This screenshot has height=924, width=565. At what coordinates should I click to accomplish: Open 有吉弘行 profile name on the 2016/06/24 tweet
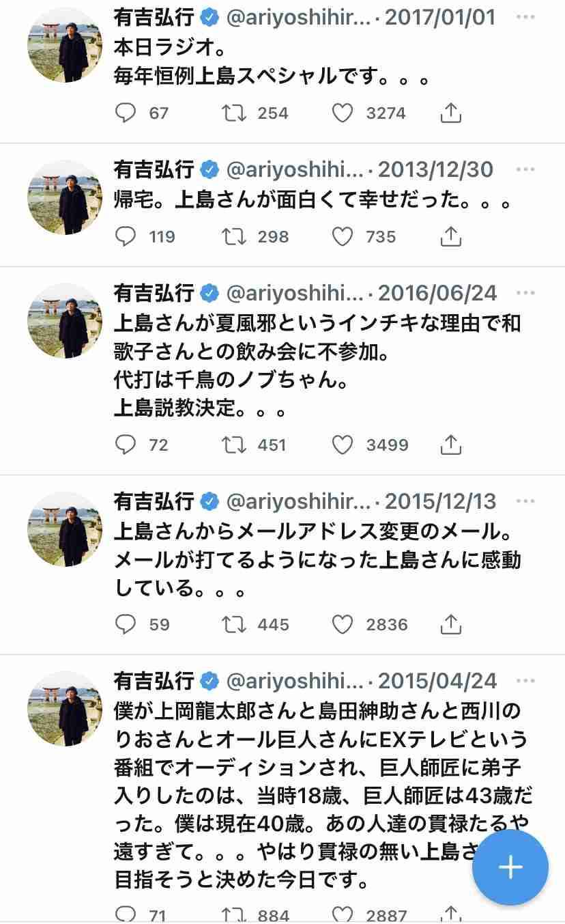pos(154,293)
